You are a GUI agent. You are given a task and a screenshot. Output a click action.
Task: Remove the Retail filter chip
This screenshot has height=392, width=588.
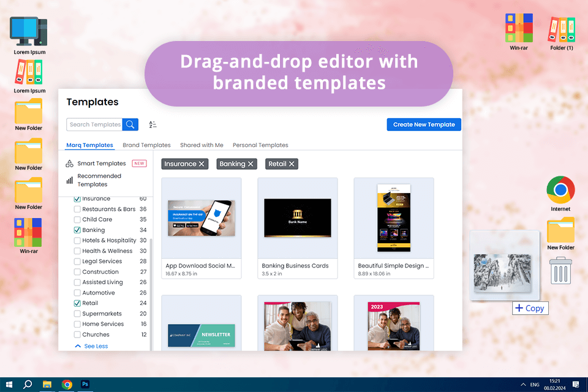click(x=292, y=164)
